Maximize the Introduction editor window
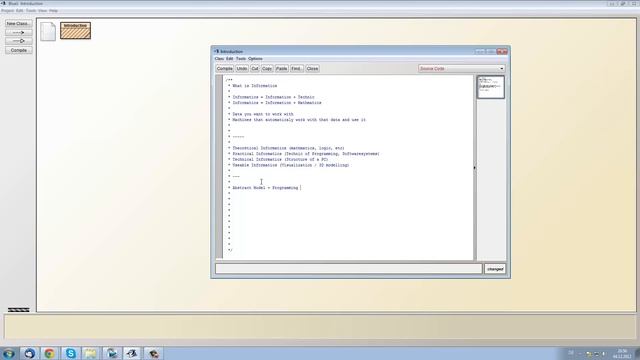The width and height of the screenshot is (640, 360). 491,51
